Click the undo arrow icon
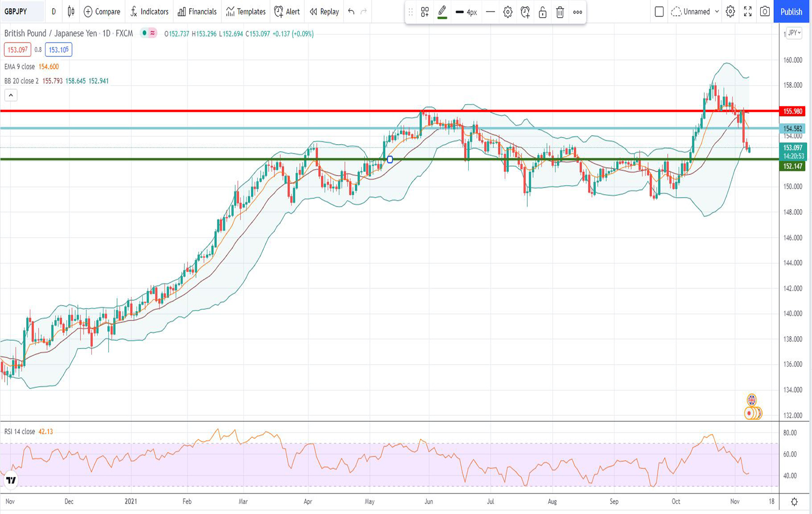Image resolution: width=812 pixels, height=514 pixels. point(351,11)
